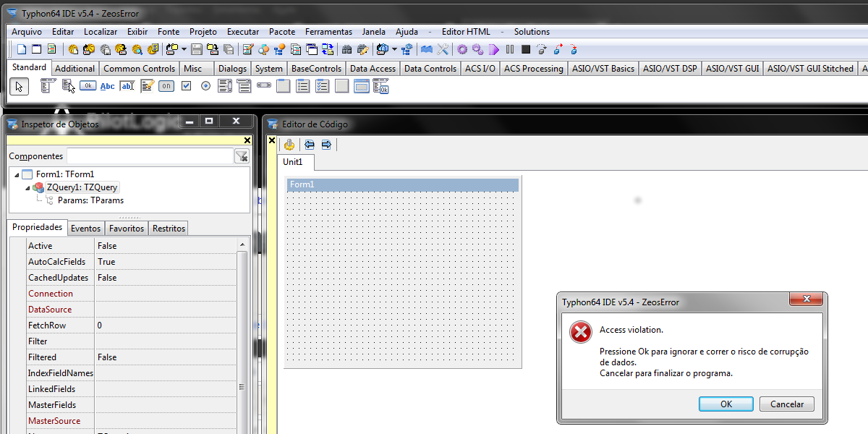Click the forward arrow in code editor toolbar

(x=325, y=145)
